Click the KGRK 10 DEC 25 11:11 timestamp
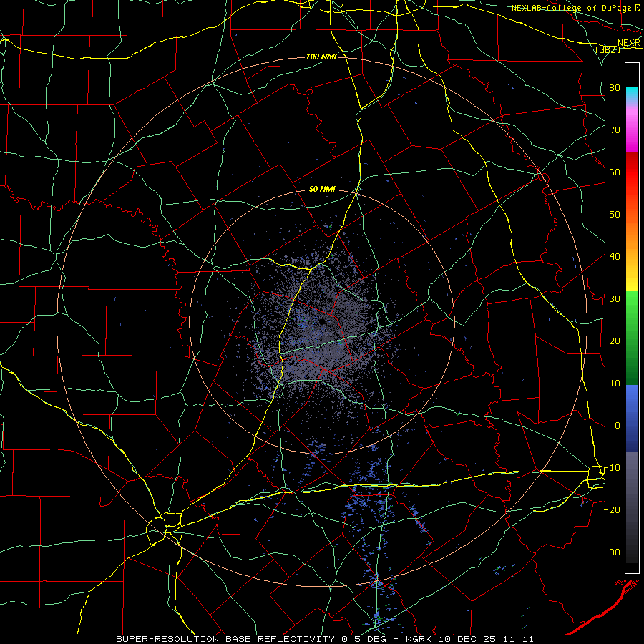The image size is (644, 644). point(469,639)
